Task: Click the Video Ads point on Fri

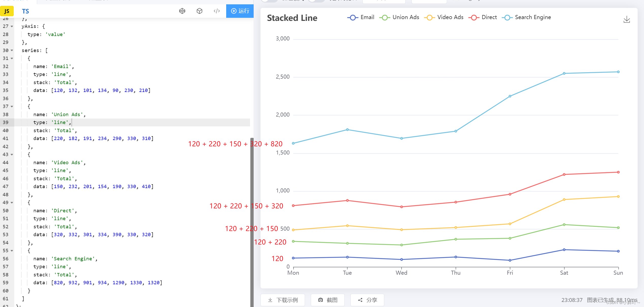Action: pos(510,224)
